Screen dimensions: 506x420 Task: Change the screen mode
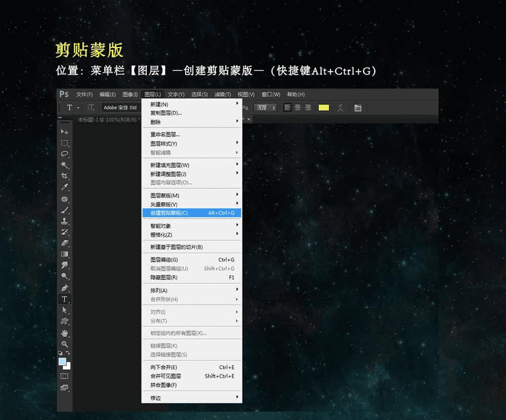pos(64,388)
